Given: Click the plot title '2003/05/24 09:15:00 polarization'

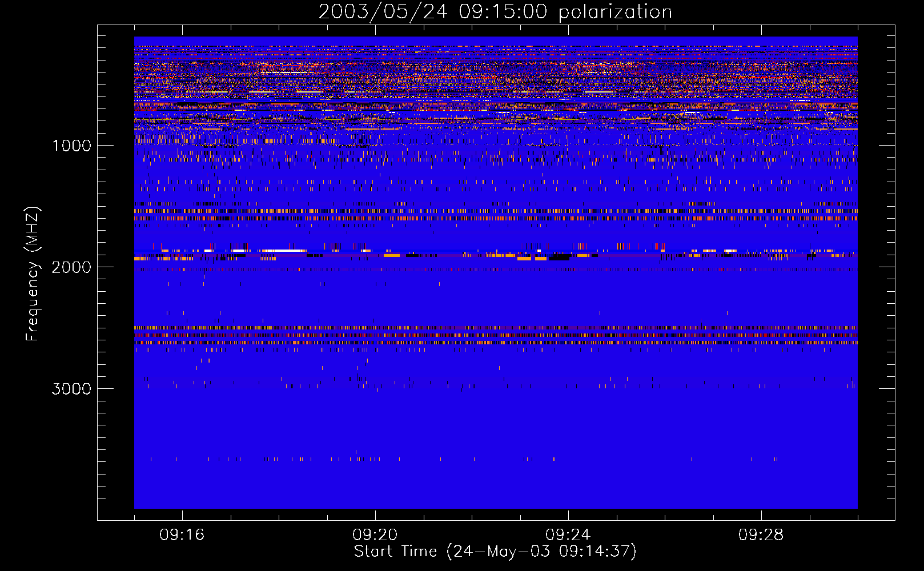Looking at the screenshot, I should point(495,11).
